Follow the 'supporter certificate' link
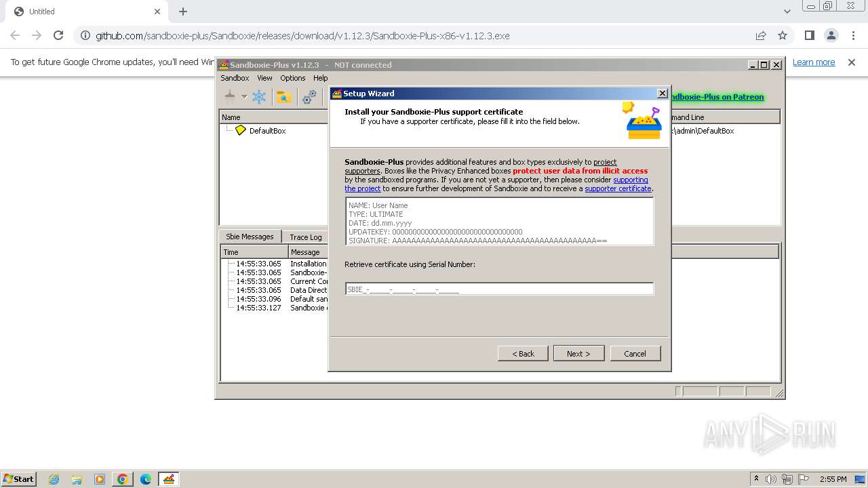This screenshot has width=868, height=488. tap(618, 188)
